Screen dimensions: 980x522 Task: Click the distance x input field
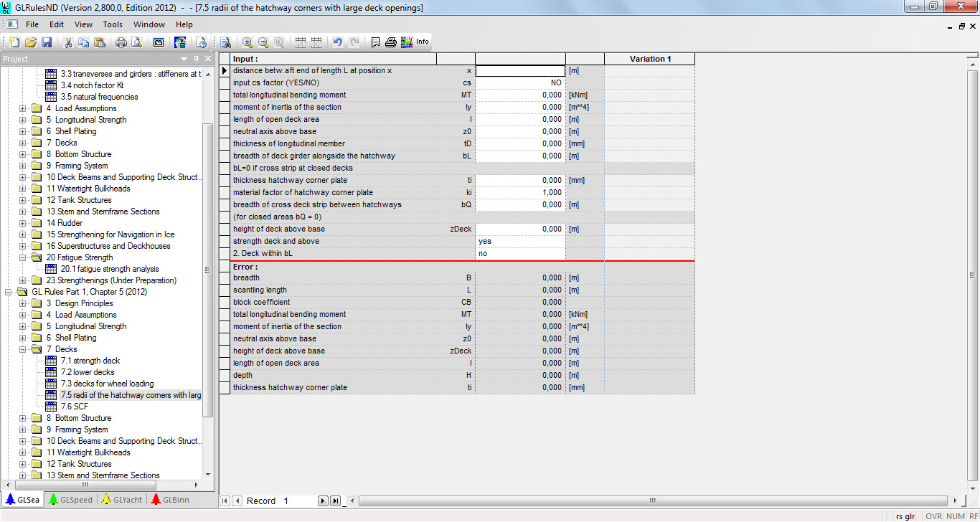point(520,71)
